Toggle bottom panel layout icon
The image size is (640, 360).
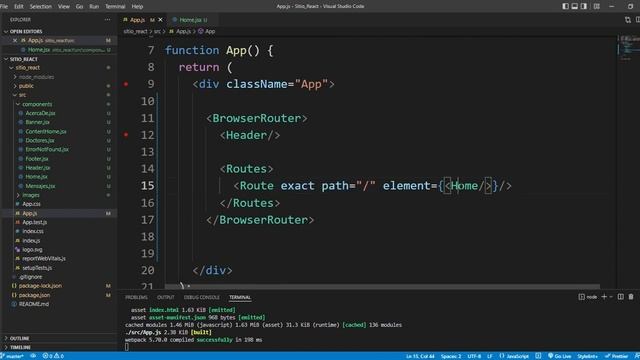pos(575,6)
